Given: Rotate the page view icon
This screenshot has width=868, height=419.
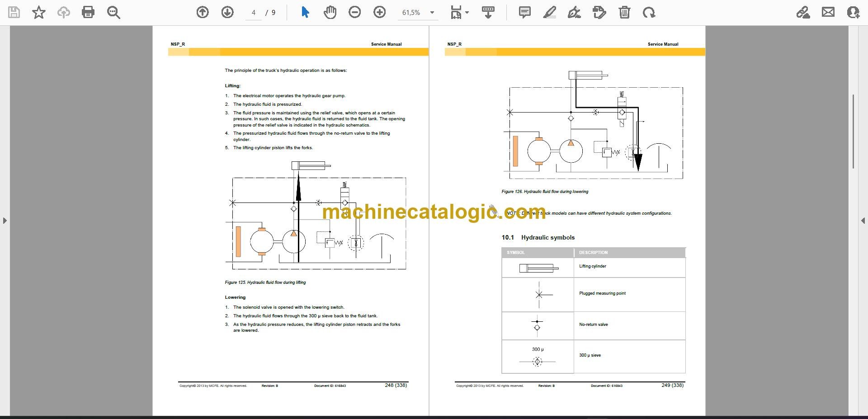Looking at the screenshot, I should click(x=649, y=12).
